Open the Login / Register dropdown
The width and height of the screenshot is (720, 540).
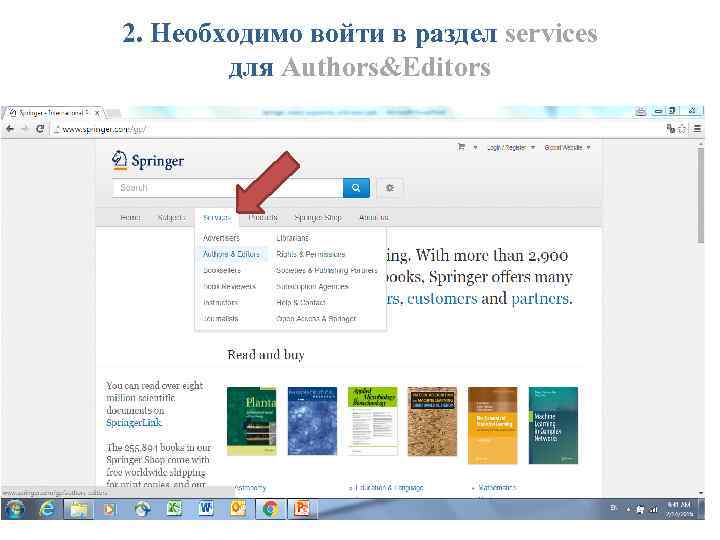(x=511, y=147)
